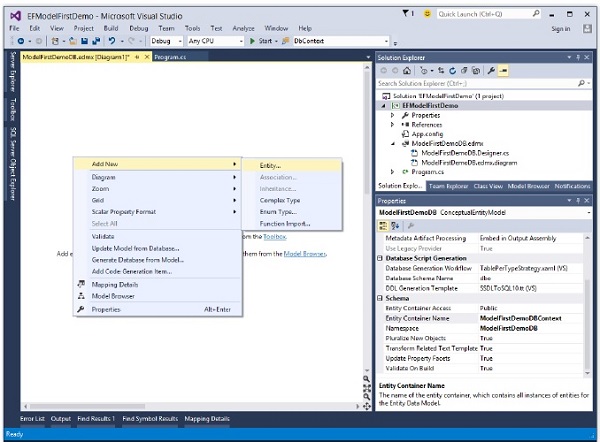The image size is (600, 442).
Task: Click Refresh icon in Solution Explorer toolbar
Action: pyautogui.click(x=452, y=71)
